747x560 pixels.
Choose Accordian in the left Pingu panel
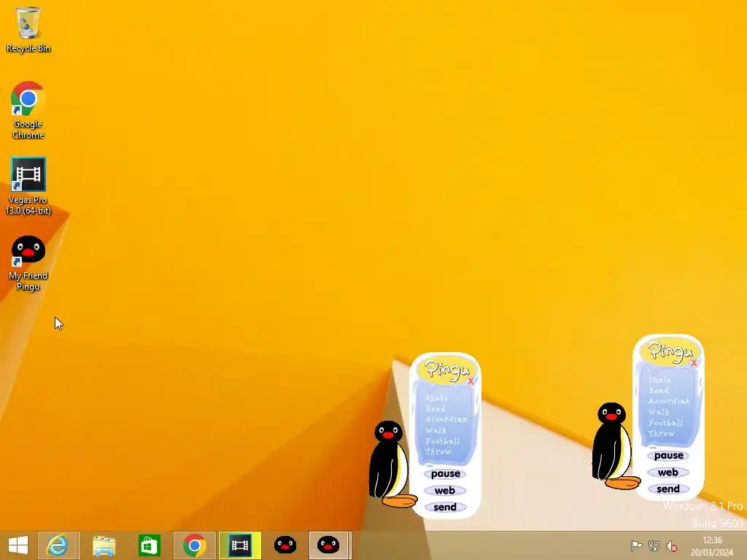446,419
